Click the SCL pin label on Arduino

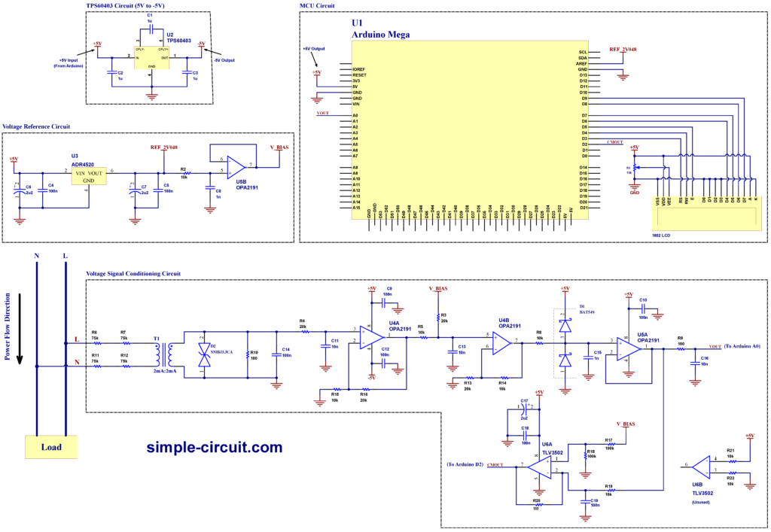[x=584, y=52]
